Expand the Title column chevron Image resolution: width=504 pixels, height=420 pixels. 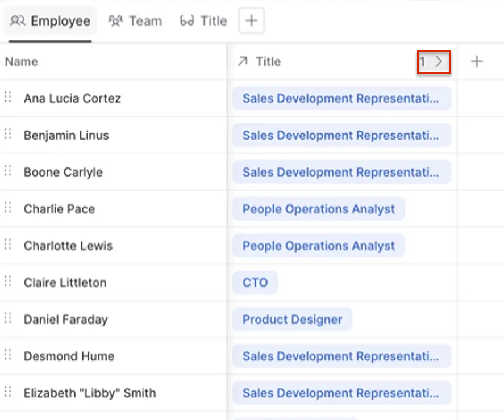click(x=439, y=61)
